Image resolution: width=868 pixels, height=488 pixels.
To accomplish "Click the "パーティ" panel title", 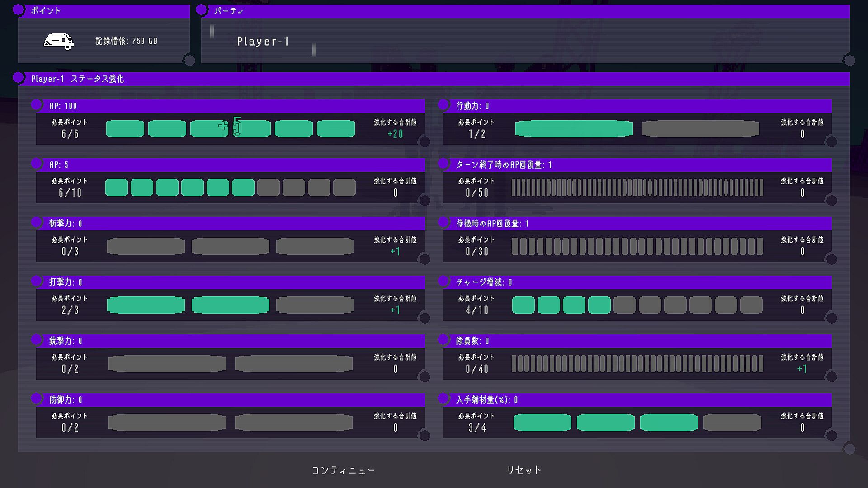I will tap(229, 11).
